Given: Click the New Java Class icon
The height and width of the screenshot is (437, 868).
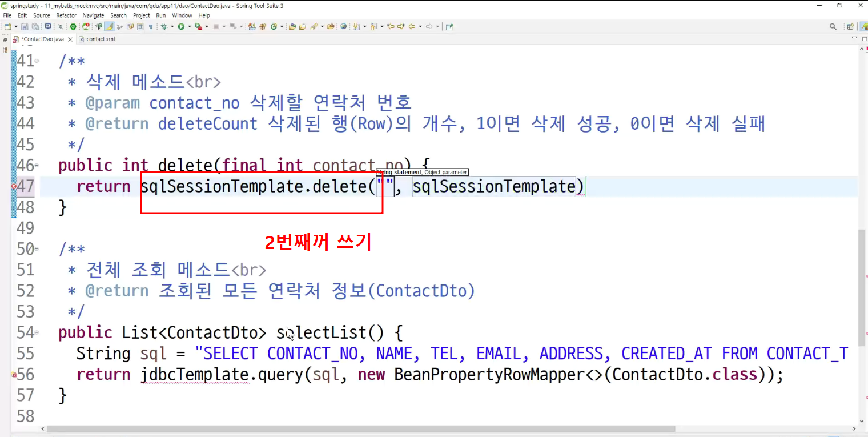Looking at the screenshot, I should [x=273, y=26].
